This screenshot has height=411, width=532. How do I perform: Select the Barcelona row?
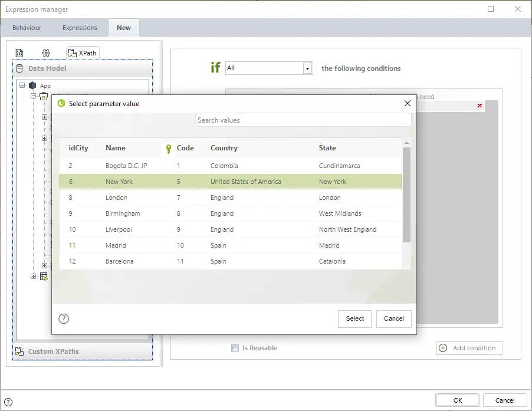(231, 261)
